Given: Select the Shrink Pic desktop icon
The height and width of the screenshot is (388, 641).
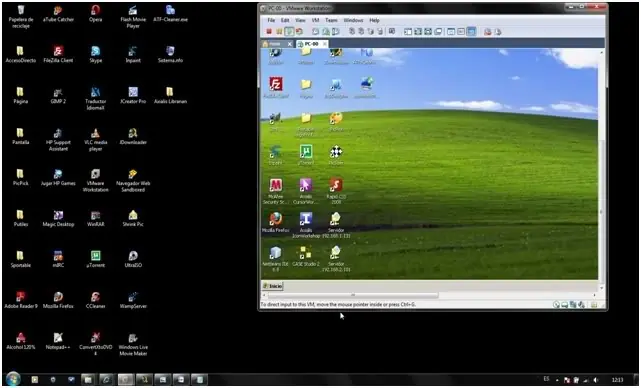Looking at the screenshot, I should click(x=133, y=218).
